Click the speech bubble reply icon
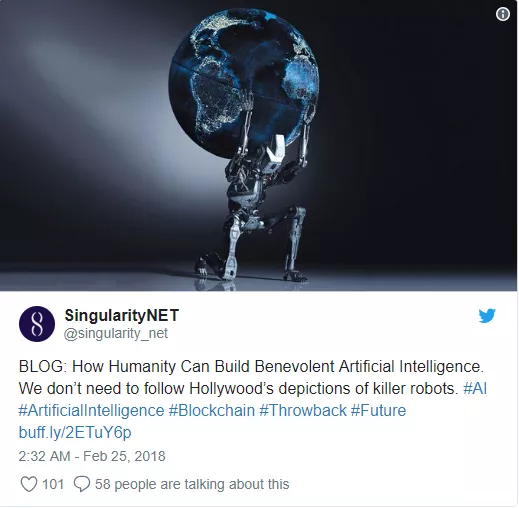This screenshot has height=508, width=519. [82, 484]
